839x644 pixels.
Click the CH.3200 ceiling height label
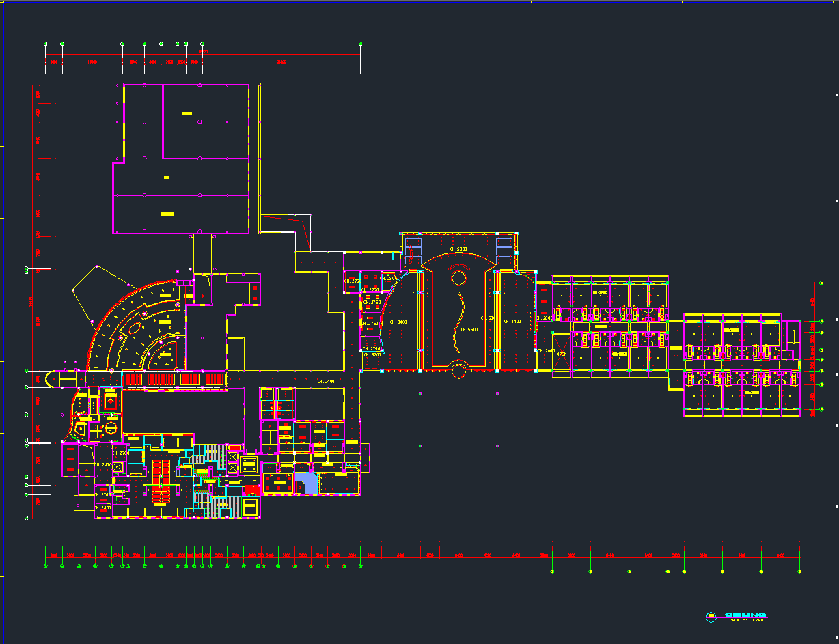[x=372, y=355]
